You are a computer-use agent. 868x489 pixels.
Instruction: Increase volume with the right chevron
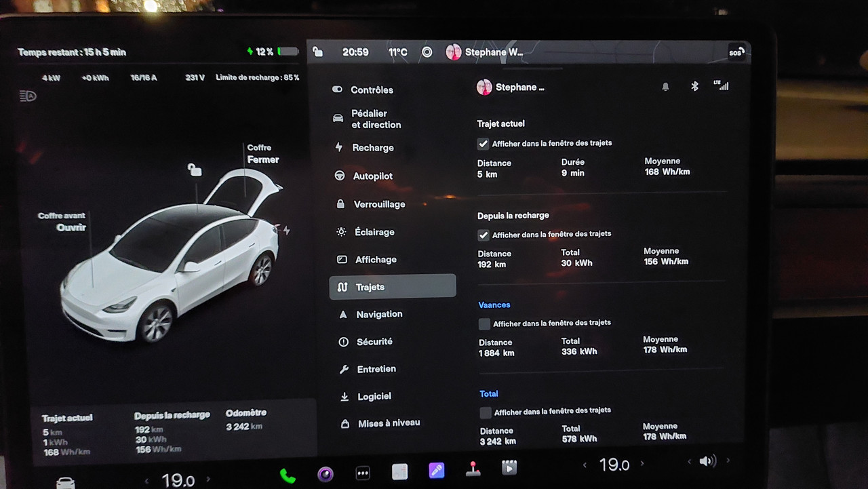(728, 461)
